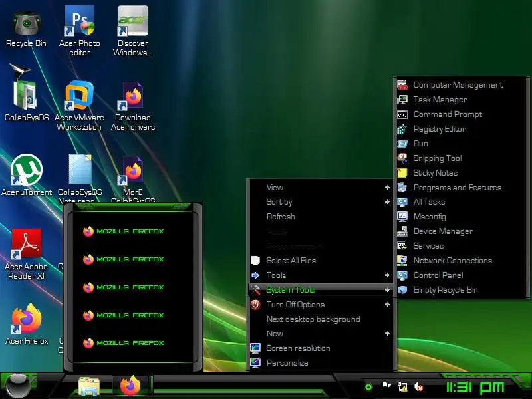
Task: Click the Sticky Notes yellow icon
Action: [402, 173]
